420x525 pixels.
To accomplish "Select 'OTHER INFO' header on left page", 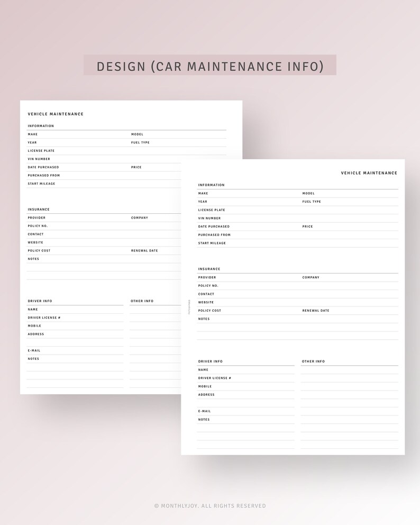I will pyautogui.click(x=142, y=301).
